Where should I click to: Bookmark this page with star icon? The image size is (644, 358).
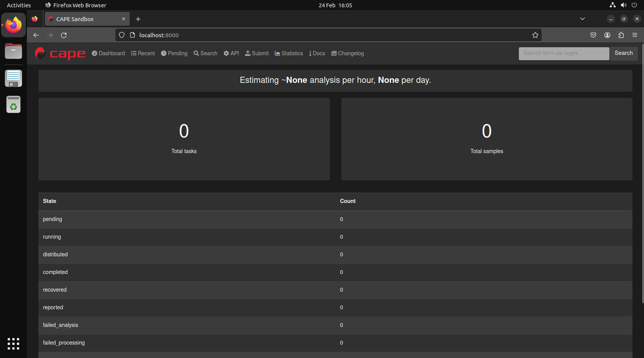tap(535, 35)
